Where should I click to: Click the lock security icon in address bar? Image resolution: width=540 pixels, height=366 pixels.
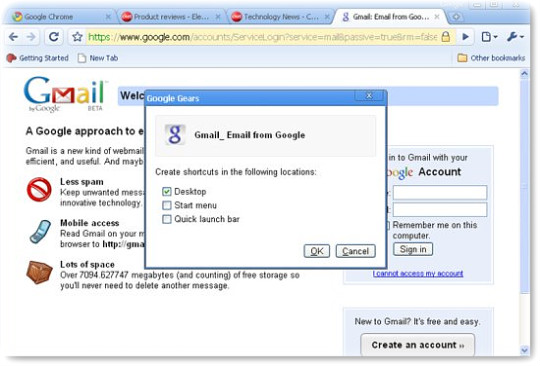click(x=446, y=36)
